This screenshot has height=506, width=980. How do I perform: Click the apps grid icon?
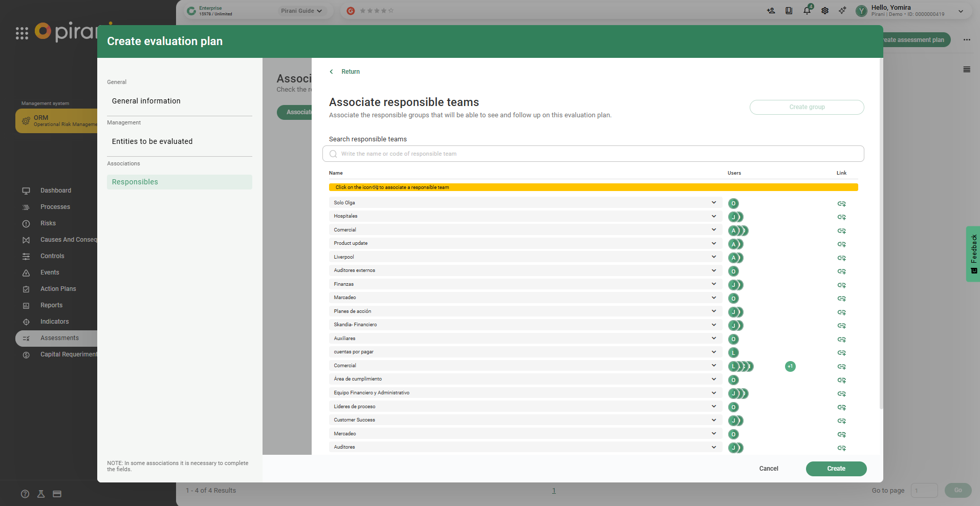[x=22, y=33]
